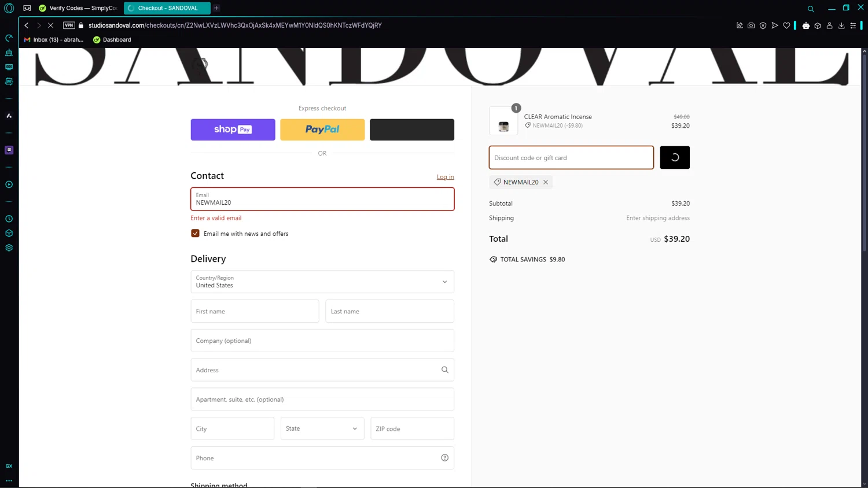Bookmark page with heart icon
Screen dimensions: 868x488
pos(786,25)
